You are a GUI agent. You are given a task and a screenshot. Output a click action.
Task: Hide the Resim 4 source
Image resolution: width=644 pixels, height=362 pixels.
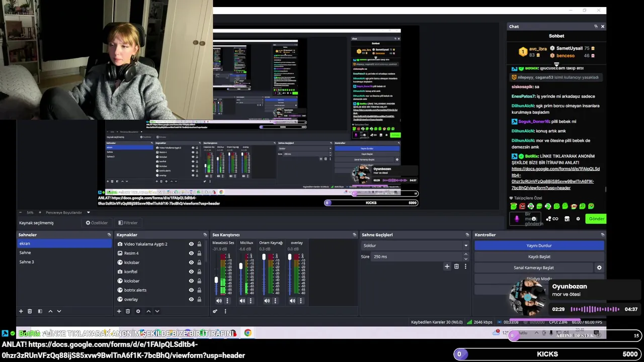(x=191, y=253)
